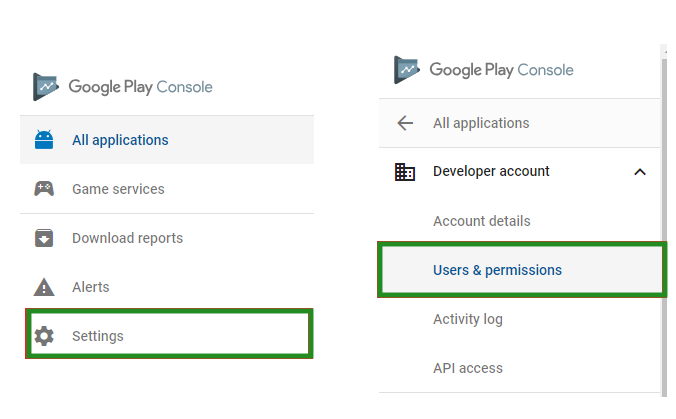Go to Account details
Viewport: 676px width, 419px height.
tap(482, 221)
